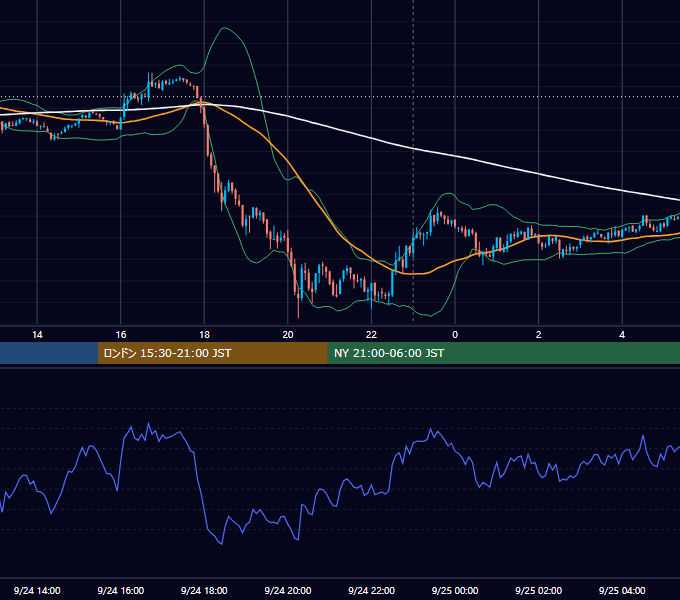Click the "14" hour label on price chart axis
Screen dimensions: 680x600
[37, 335]
